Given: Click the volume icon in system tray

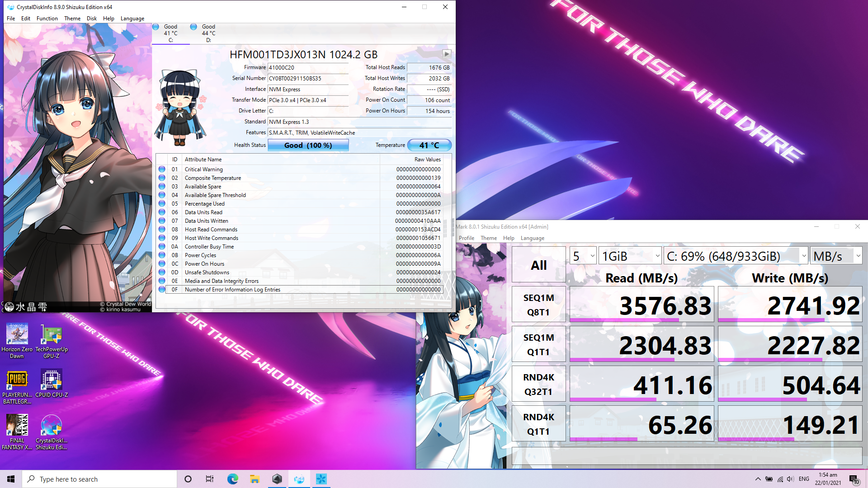Looking at the screenshot, I should click(790, 479).
